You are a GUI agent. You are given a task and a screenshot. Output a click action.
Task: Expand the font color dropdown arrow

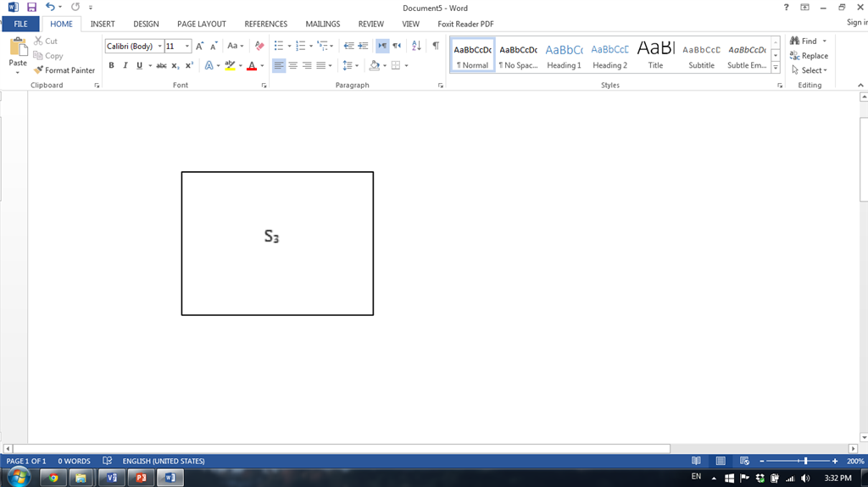[x=262, y=65]
